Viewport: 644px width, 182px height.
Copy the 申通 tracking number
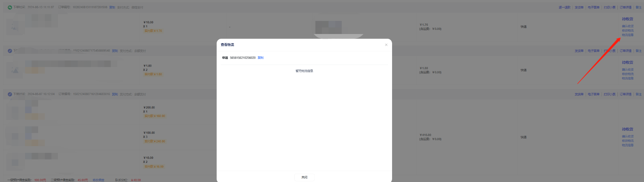click(x=261, y=58)
